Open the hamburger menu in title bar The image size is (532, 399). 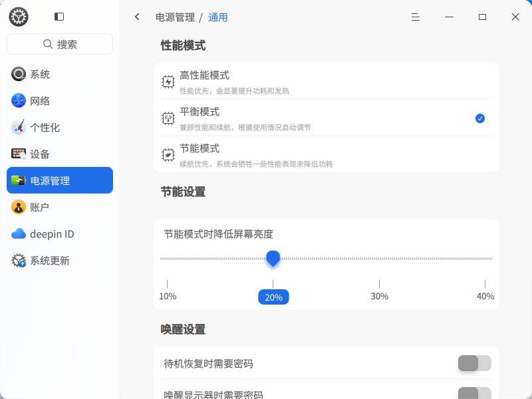pyautogui.click(x=415, y=17)
